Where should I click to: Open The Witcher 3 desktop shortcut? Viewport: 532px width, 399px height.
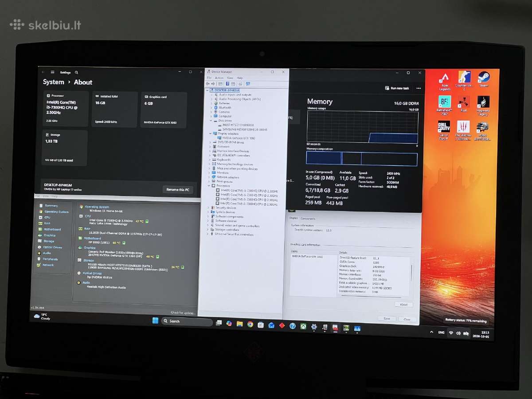click(463, 130)
